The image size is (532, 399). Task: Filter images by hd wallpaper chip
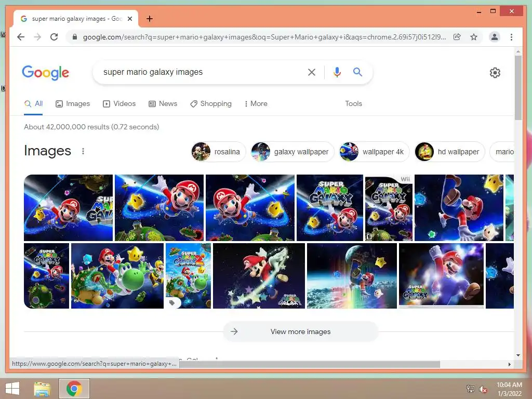click(x=449, y=152)
